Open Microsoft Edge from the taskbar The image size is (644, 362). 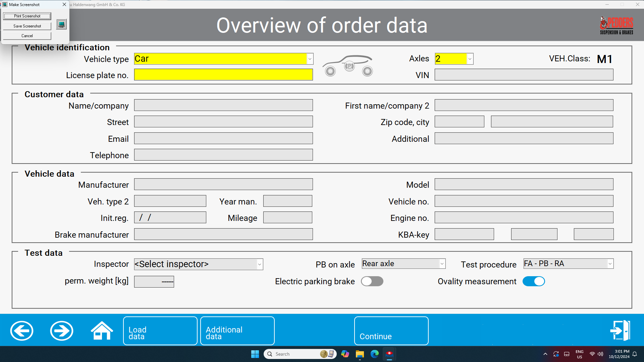point(374,354)
